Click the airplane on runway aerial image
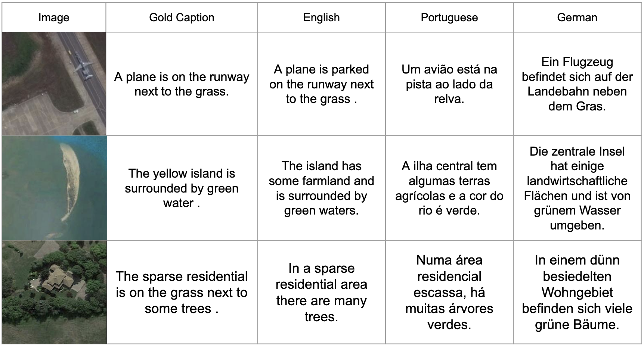Screen dimensions: 644x347 point(54,84)
